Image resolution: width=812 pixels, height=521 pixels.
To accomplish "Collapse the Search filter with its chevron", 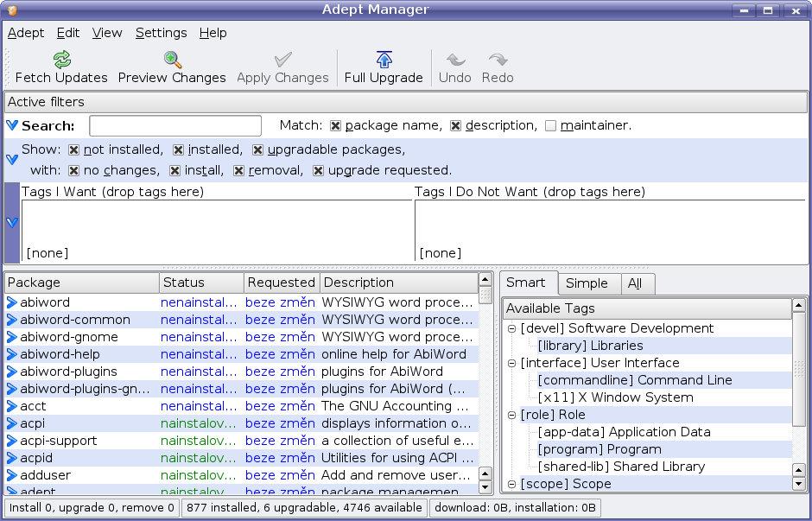I will [12, 125].
